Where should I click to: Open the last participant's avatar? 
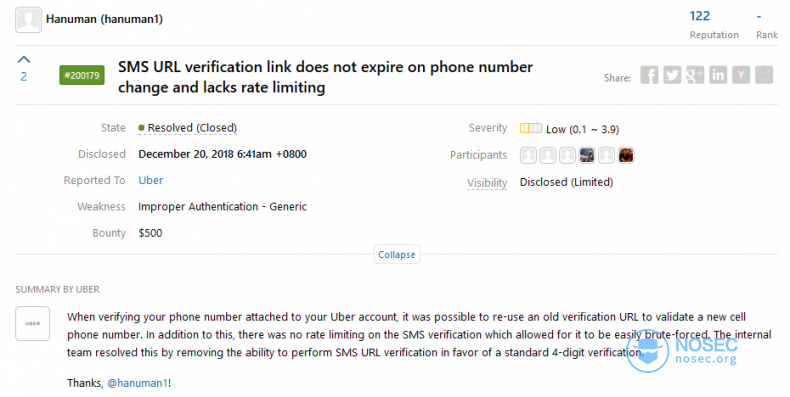point(626,155)
